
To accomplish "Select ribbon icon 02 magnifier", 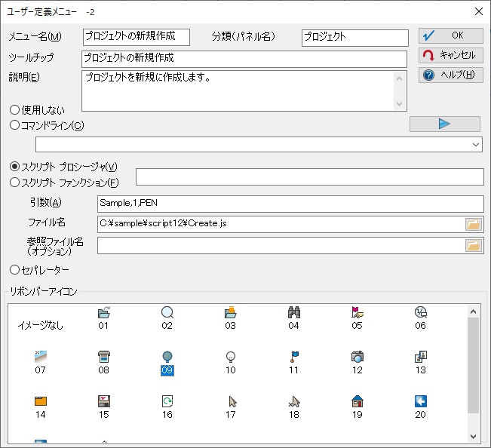I will pyautogui.click(x=167, y=318).
